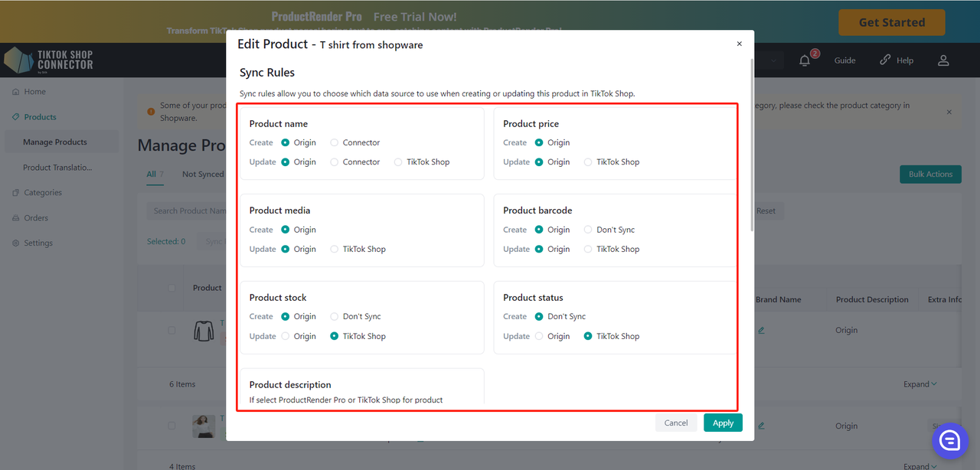Open the Bulk Actions dropdown

[930, 175]
